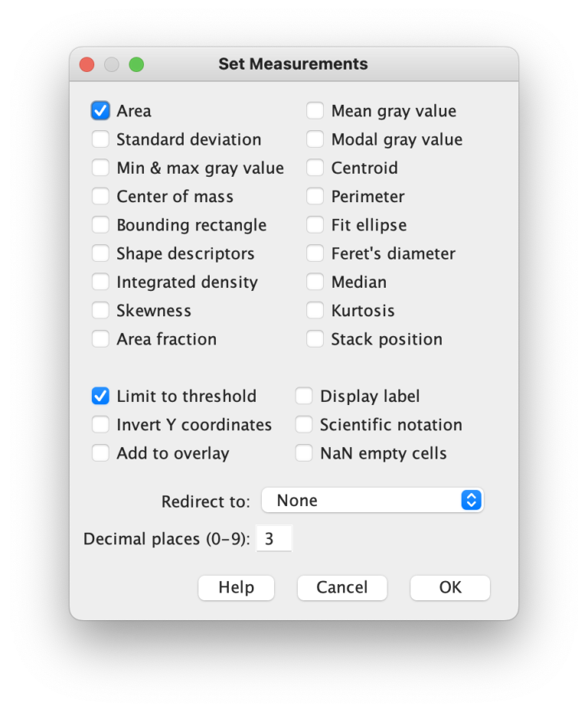Check the Feret's diameter option
The image size is (588, 712).
tap(315, 253)
